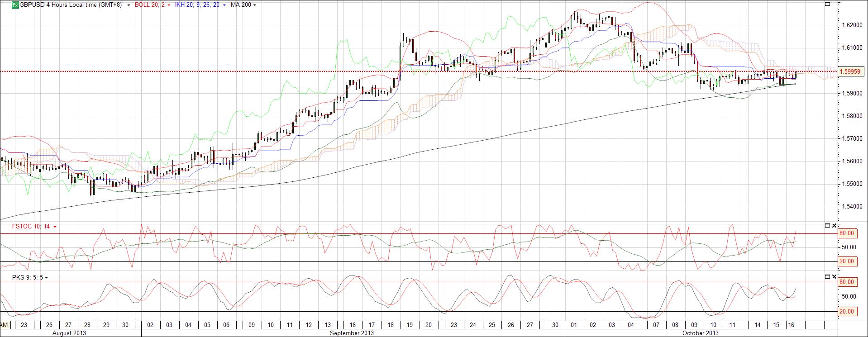
Task: Click the green Fx chart icon
Action: [15, 5]
